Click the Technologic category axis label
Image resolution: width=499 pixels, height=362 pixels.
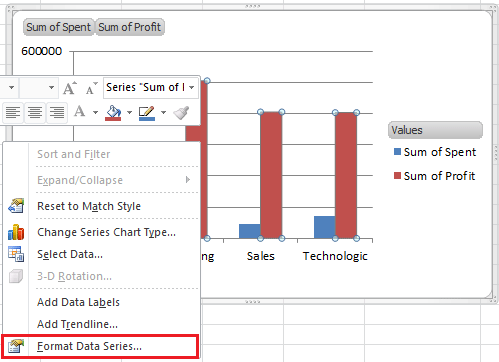tap(335, 256)
